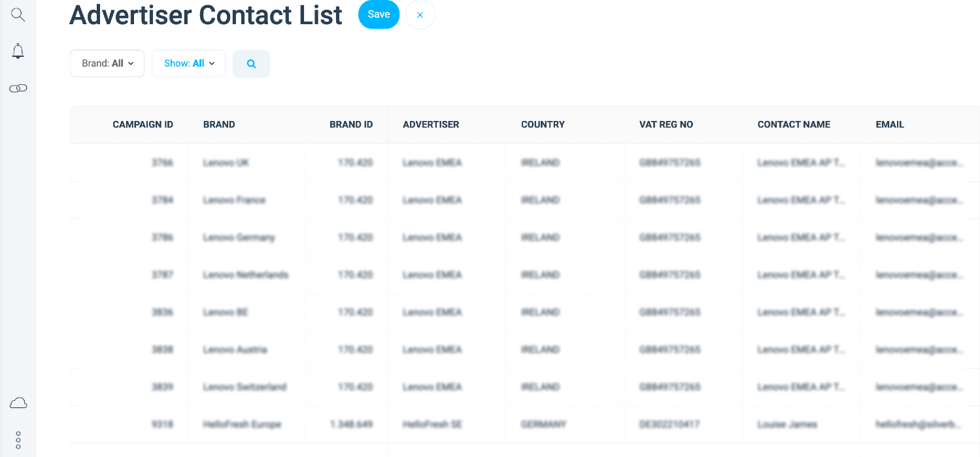Sort by the Email column header
Screen dimensions: 980x457
[890, 124]
